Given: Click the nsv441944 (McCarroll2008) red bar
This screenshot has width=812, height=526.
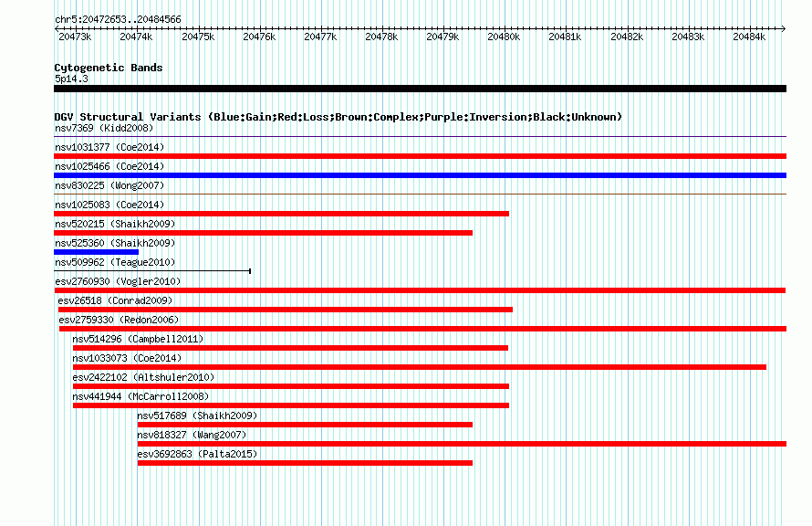Looking at the screenshot, I should tap(291, 405).
